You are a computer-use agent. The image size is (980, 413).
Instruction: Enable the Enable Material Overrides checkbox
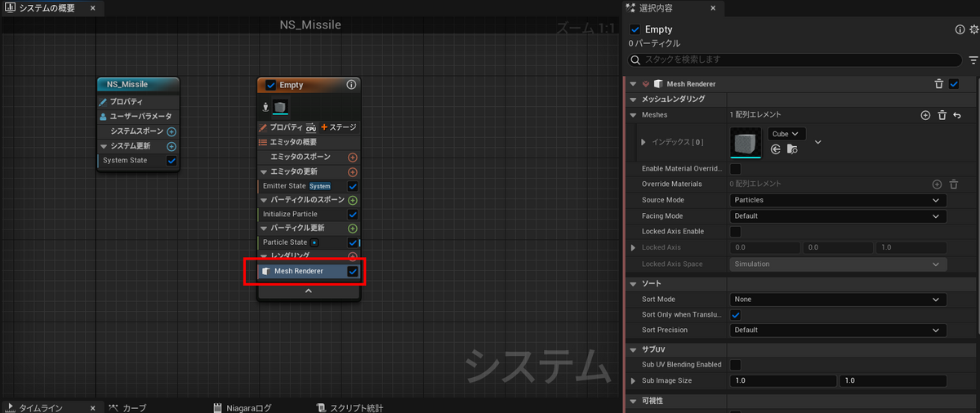click(735, 168)
